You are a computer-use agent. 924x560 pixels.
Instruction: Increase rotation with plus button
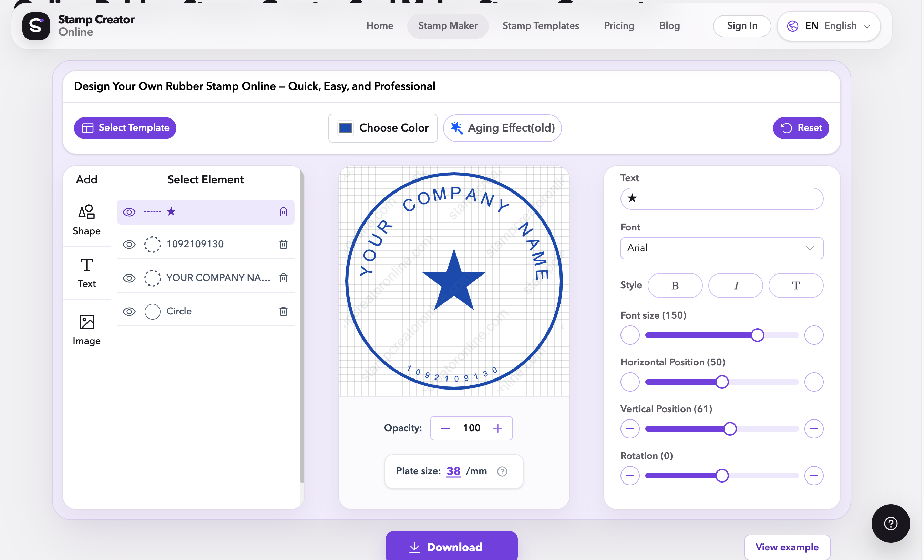(814, 476)
